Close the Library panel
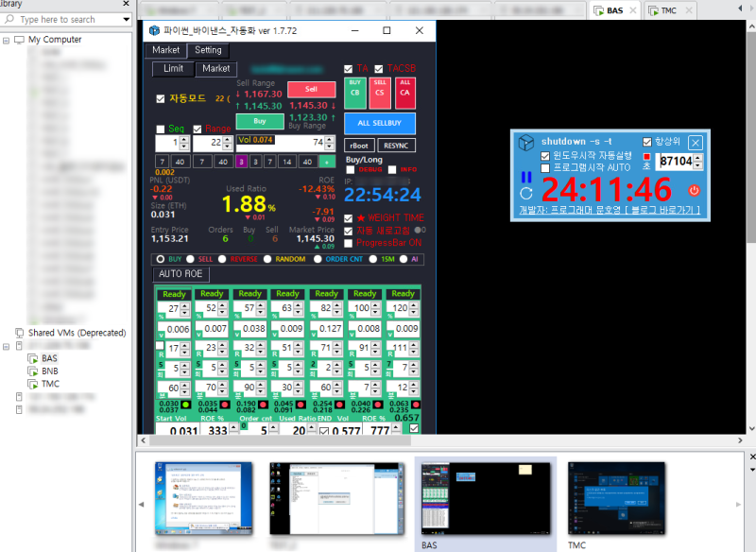Screen dimensions: 756x552 tap(126, 4)
